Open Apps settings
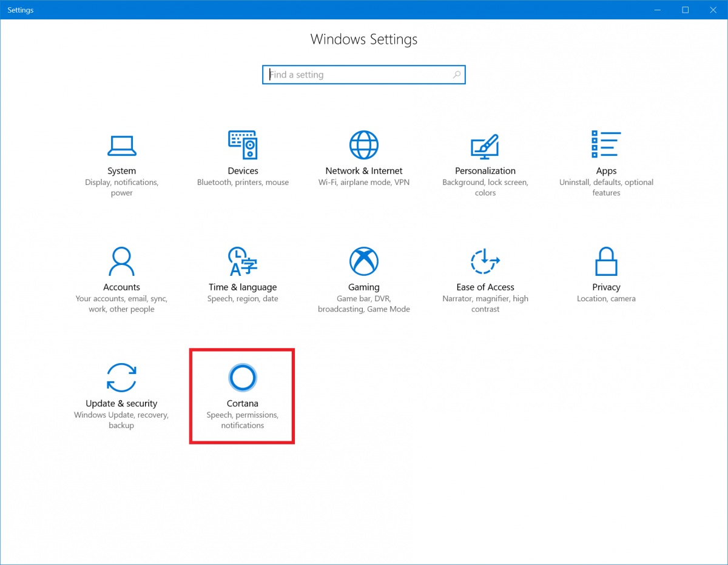Viewport: 728px width, 565px height. [x=605, y=158]
